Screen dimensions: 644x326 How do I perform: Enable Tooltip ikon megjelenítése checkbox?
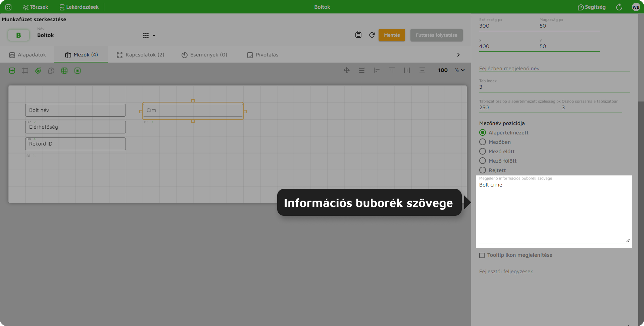point(482,255)
